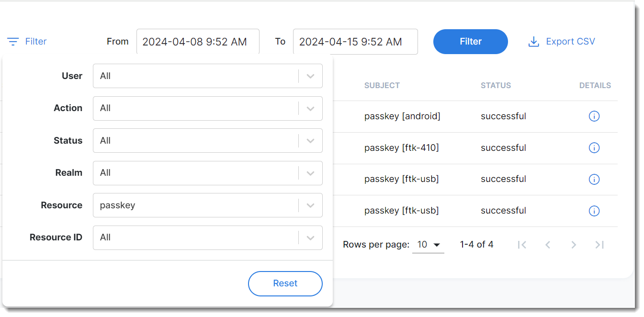The height and width of the screenshot is (317, 644).
Task: Click the filter lines icon
Action: click(13, 42)
